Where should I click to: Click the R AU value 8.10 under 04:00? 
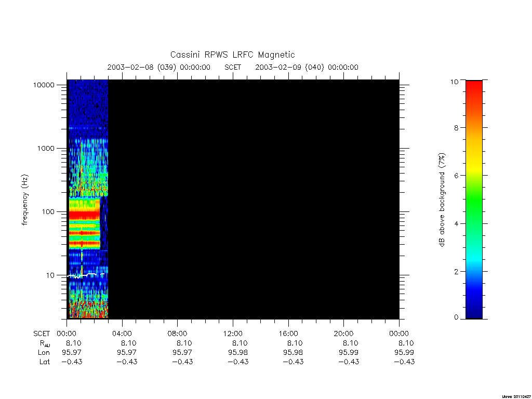129,343
